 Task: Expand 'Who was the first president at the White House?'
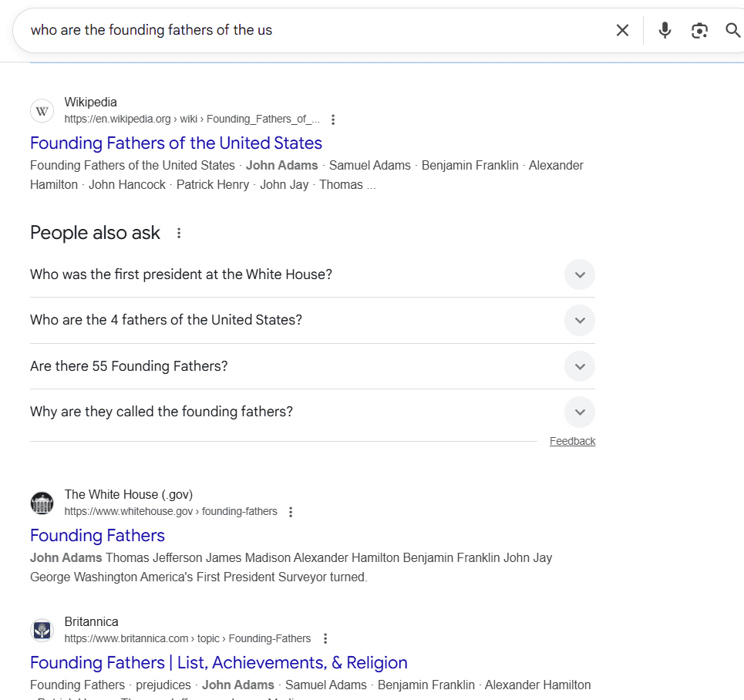click(x=579, y=274)
